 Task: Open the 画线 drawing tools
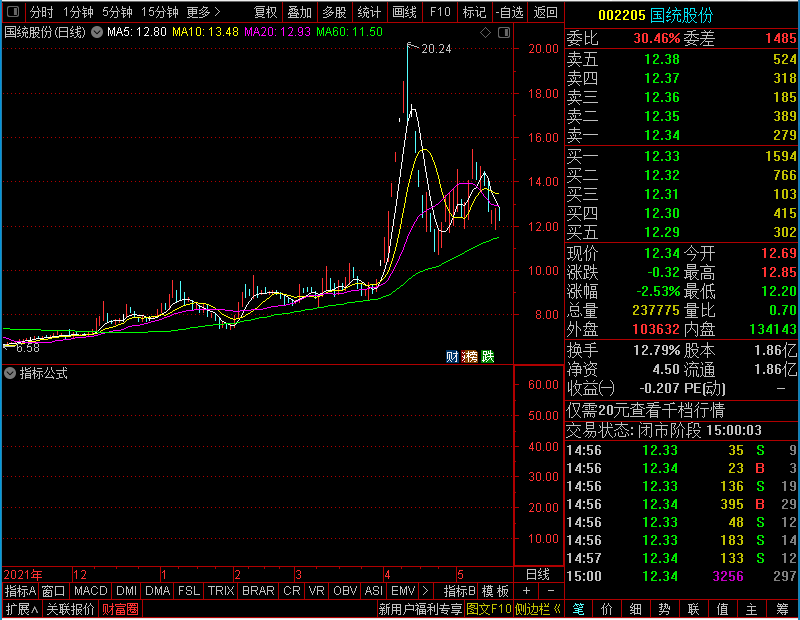coord(405,12)
